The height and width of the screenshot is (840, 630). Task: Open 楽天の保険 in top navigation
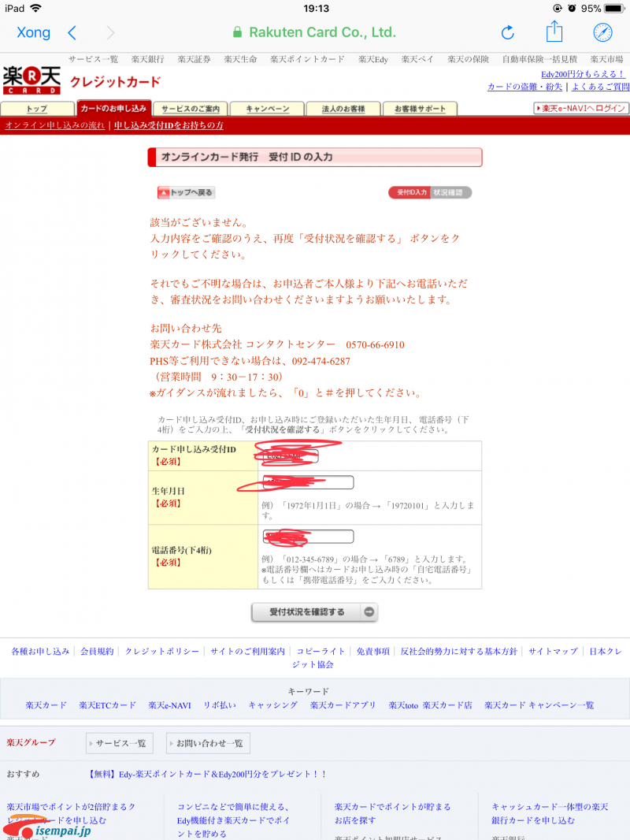point(469,59)
